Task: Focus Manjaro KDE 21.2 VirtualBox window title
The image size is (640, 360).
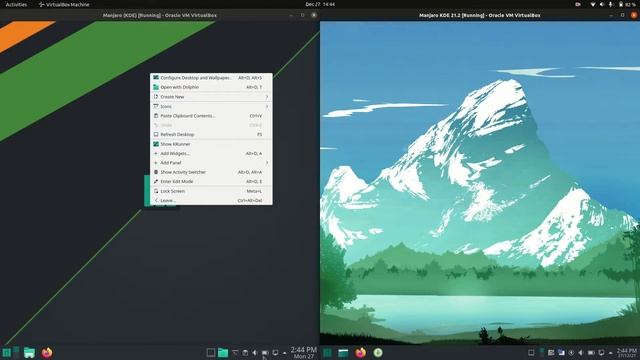Action: (480, 15)
